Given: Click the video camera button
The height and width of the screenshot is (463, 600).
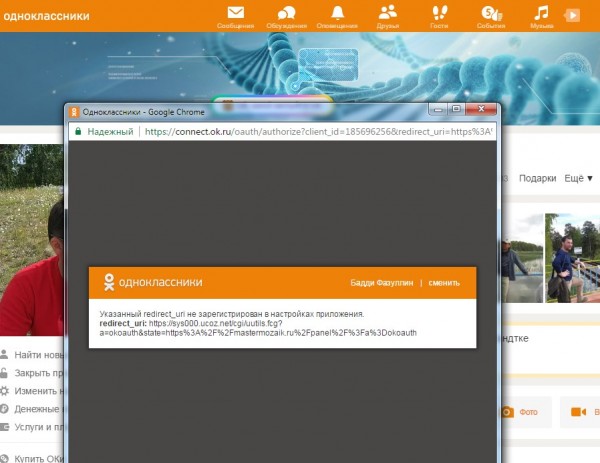Looking at the screenshot, I should pyautogui.click(x=580, y=412).
